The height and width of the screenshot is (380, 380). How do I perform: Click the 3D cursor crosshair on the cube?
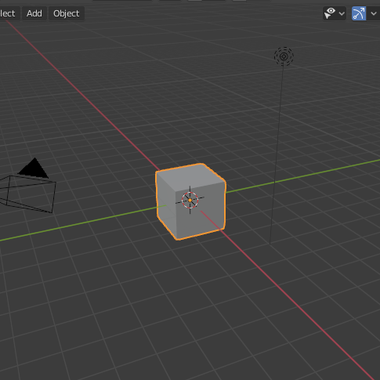(190, 200)
